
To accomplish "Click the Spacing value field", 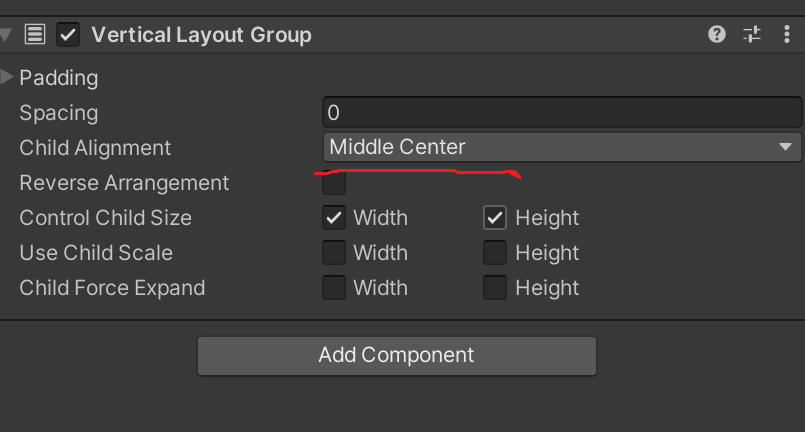I will pos(561,113).
